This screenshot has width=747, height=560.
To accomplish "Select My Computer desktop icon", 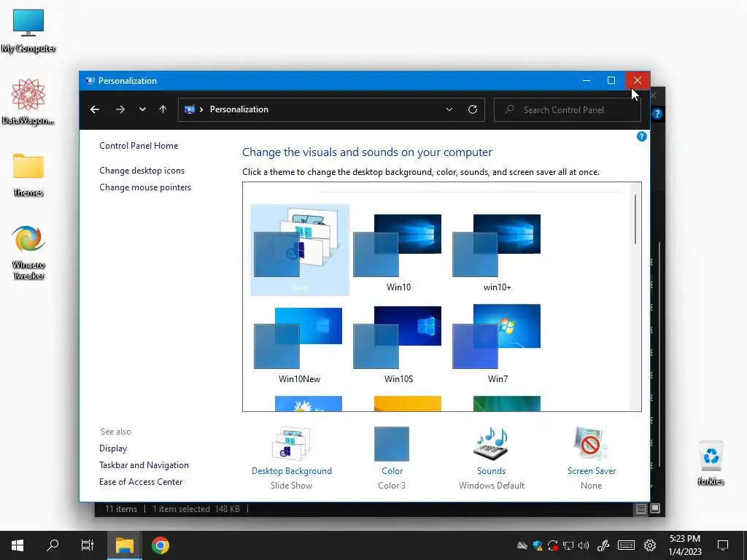I will (x=28, y=31).
